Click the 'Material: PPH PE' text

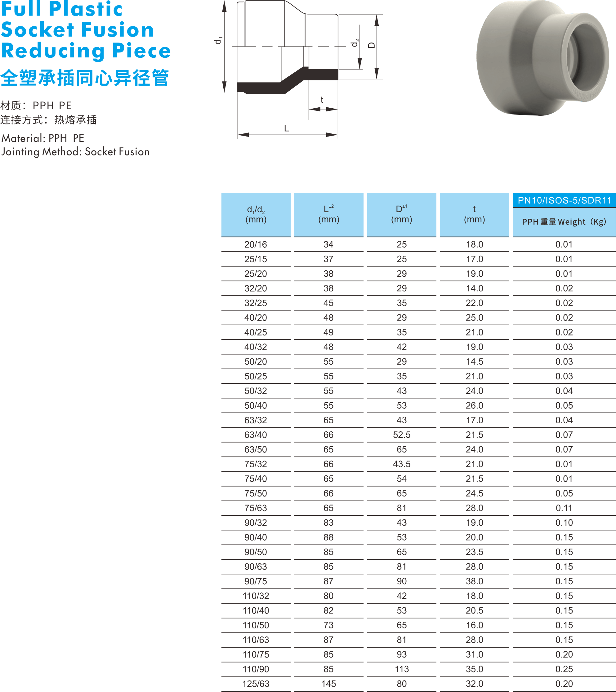[x=43, y=138]
